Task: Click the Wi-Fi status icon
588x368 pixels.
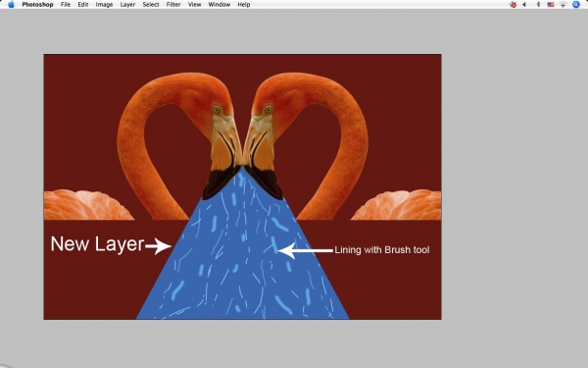Action: pos(563,5)
